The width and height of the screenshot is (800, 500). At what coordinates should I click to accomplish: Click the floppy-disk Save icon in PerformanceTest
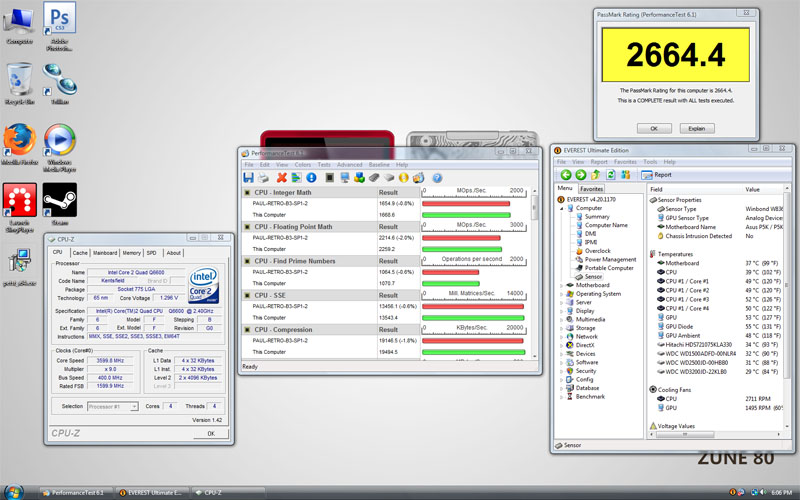coord(248,178)
